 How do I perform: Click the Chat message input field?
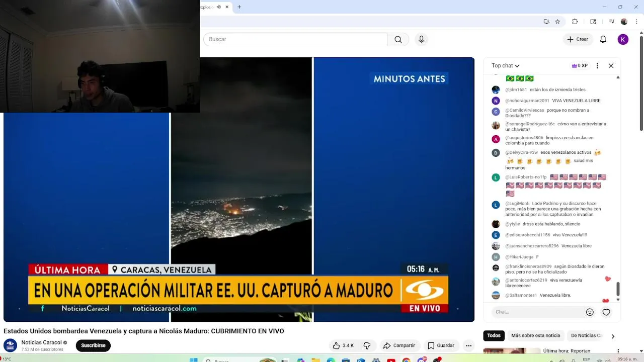[538, 312]
